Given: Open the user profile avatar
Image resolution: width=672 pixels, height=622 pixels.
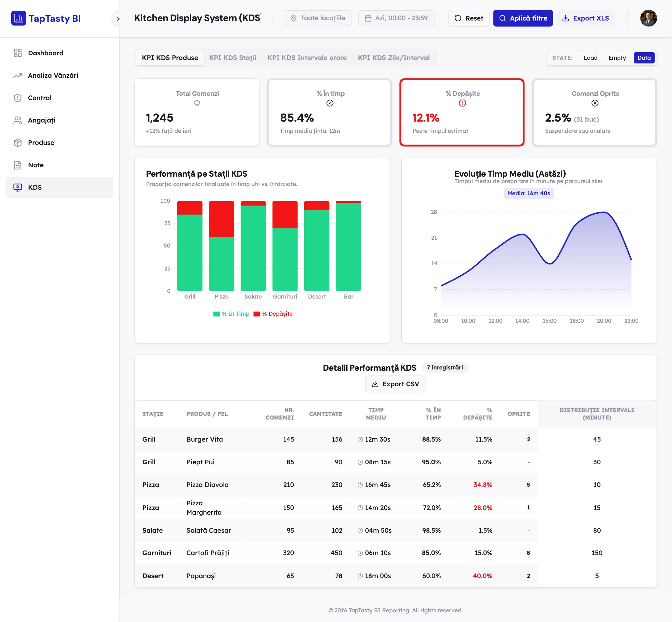Looking at the screenshot, I should (648, 18).
